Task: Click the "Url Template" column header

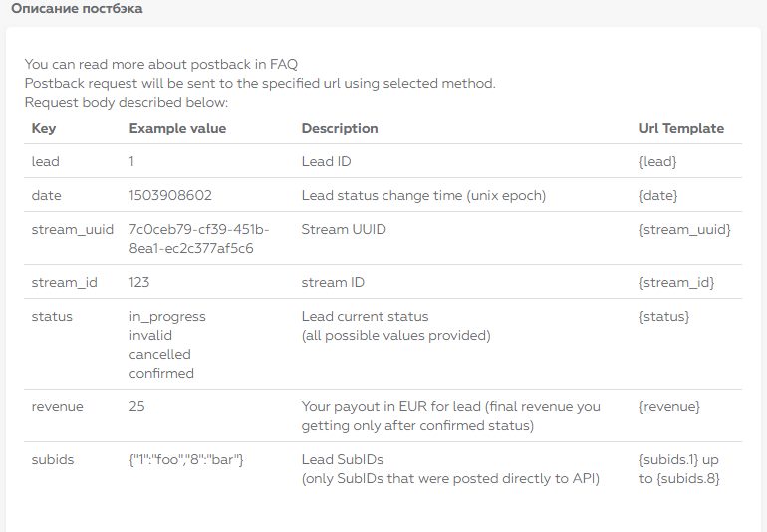Action: [x=681, y=129]
